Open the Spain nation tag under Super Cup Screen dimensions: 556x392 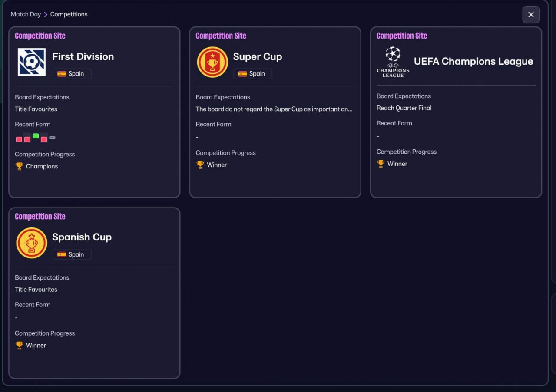coord(252,74)
